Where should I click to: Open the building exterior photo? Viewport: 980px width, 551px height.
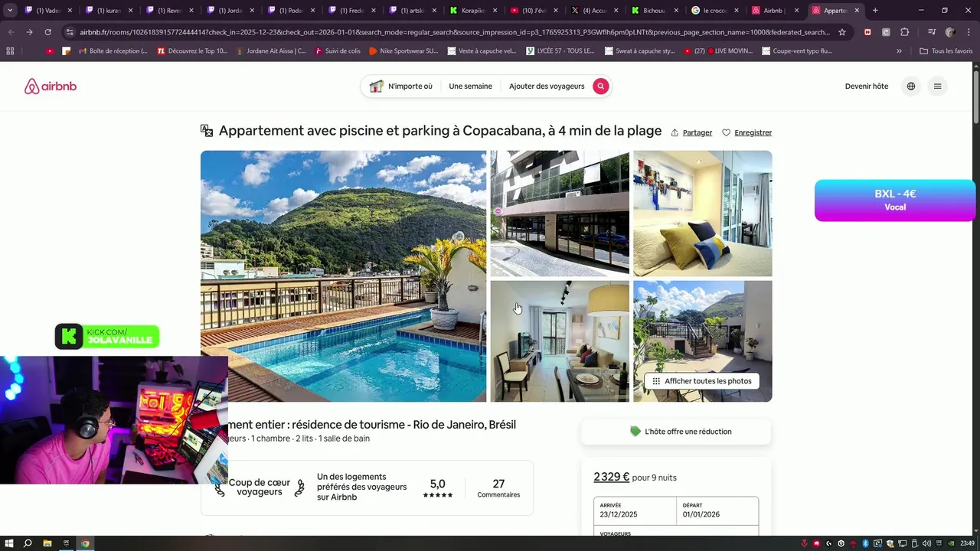[x=560, y=213]
